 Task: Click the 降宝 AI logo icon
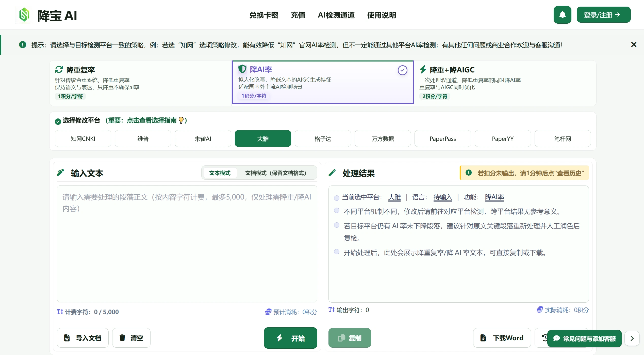(24, 15)
